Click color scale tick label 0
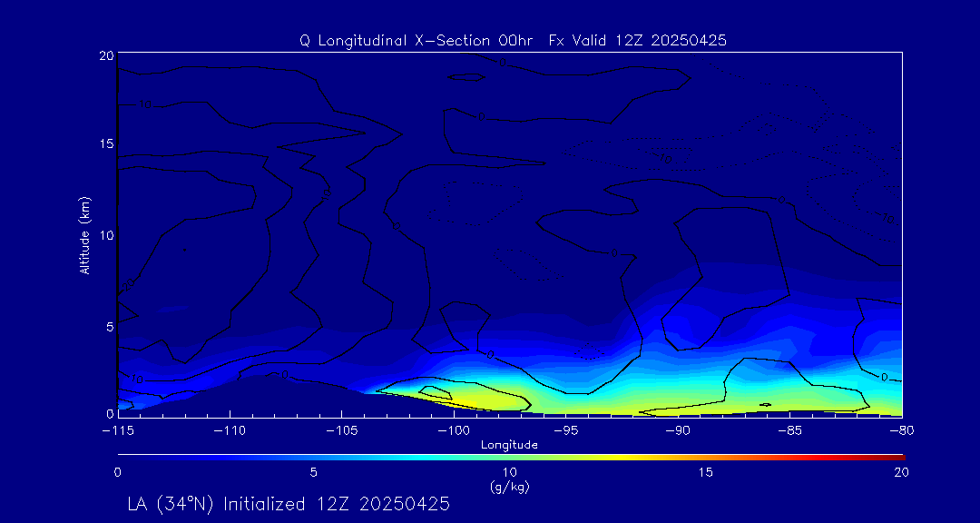The height and width of the screenshot is (523, 980). (x=117, y=473)
